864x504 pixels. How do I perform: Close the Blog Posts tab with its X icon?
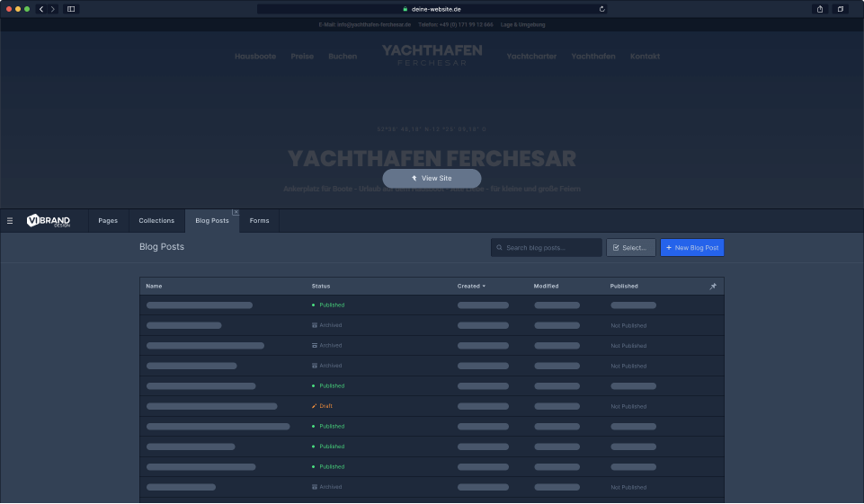click(236, 212)
